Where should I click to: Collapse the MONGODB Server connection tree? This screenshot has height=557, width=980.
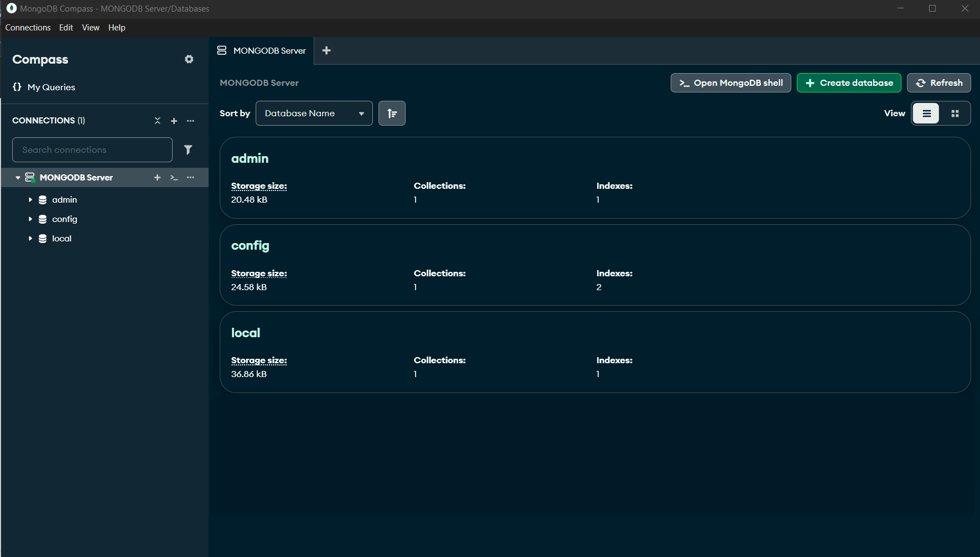pyautogui.click(x=18, y=178)
